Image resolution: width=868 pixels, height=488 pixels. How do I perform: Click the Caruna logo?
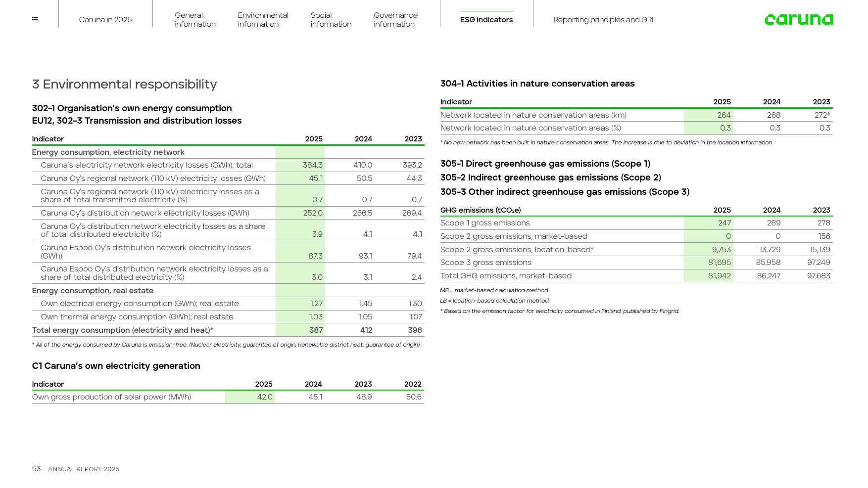click(x=798, y=19)
